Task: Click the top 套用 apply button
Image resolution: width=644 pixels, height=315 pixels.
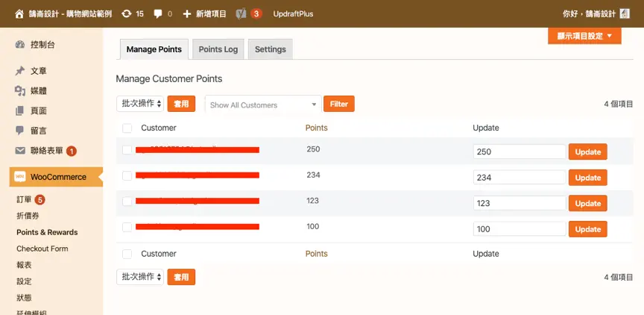Action: pos(181,104)
